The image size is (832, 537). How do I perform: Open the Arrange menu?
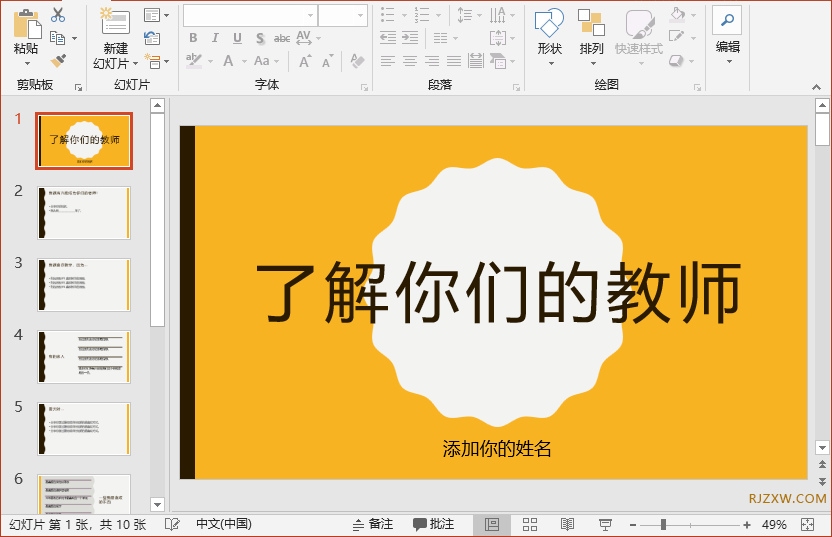(x=591, y=36)
